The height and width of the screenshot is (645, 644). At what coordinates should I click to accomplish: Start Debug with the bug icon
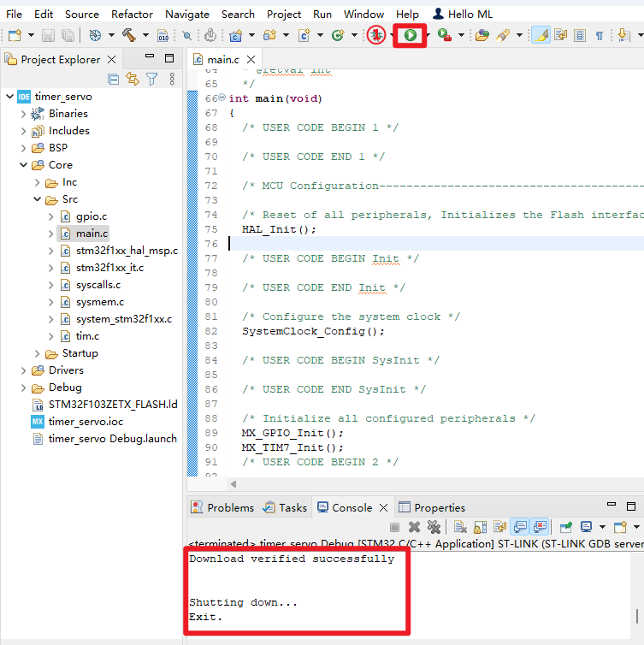[375, 35]
